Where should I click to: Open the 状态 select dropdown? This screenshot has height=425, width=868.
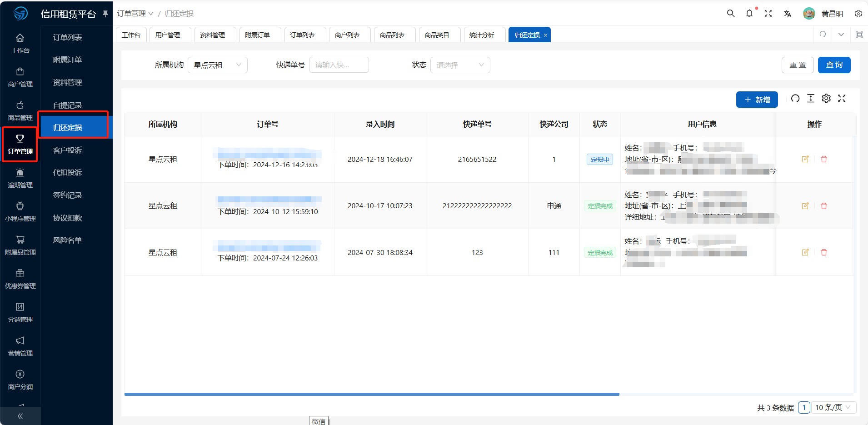coord(460,65)
